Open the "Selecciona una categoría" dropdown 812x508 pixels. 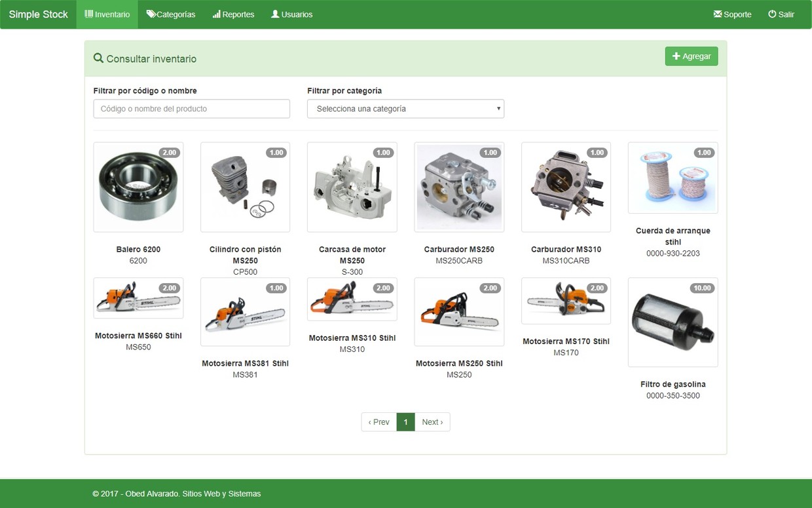pyautogui.click(x=405, y=108)
